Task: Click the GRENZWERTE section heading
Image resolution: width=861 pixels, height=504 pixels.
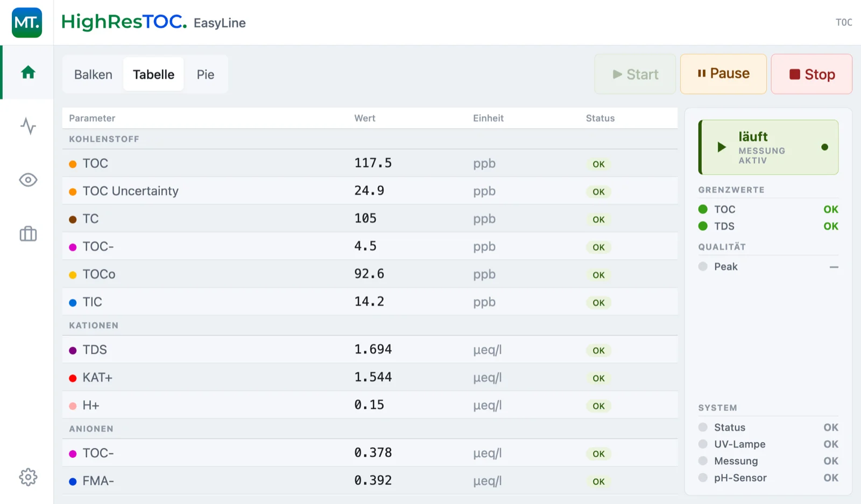Action: (731, 190)
